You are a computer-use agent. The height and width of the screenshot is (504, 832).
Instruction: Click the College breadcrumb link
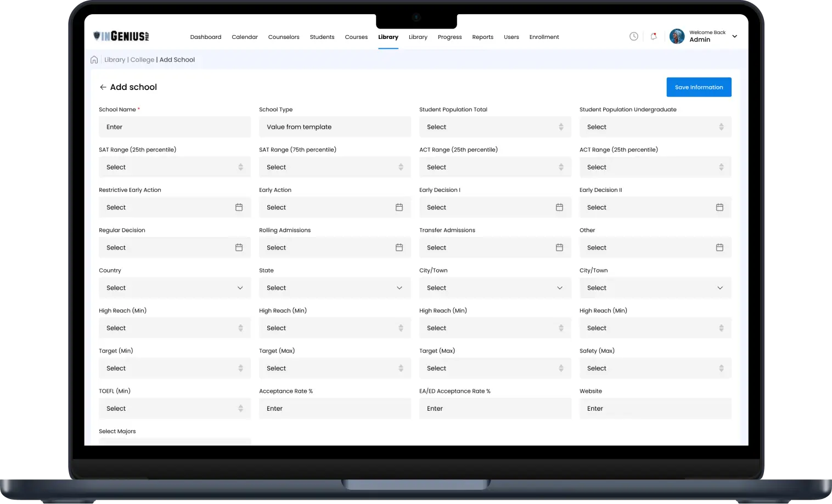(142, 60)
